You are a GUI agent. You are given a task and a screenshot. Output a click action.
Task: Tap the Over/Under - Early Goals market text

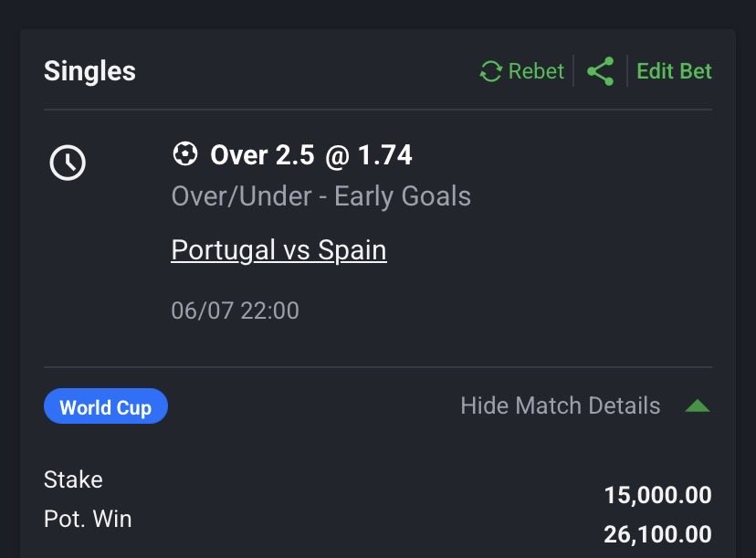[321, 196]
